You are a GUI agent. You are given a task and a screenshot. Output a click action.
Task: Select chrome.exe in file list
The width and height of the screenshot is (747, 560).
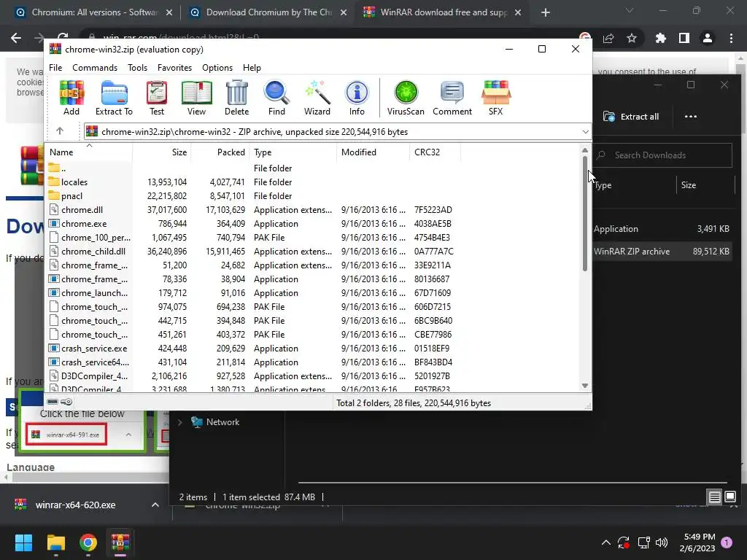click(x=84, y=223)
